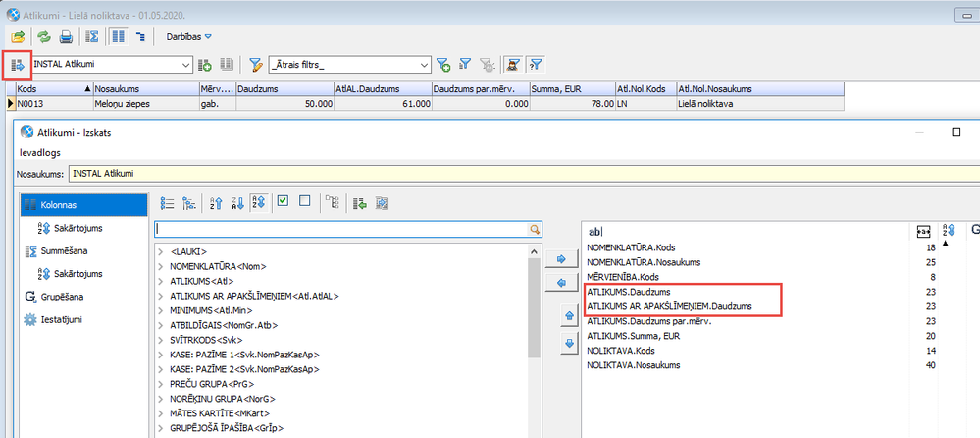Viewport: 980px width, 438px height.
Task: Open the INSTAL Atlikumi view dropdown
Action: click(184, 65)
